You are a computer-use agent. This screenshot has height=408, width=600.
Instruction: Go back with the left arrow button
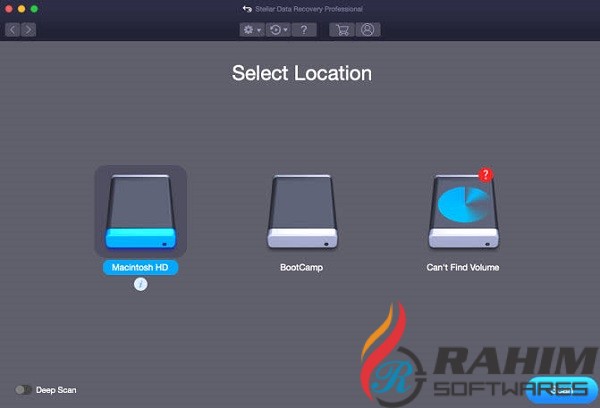[13, 29]
